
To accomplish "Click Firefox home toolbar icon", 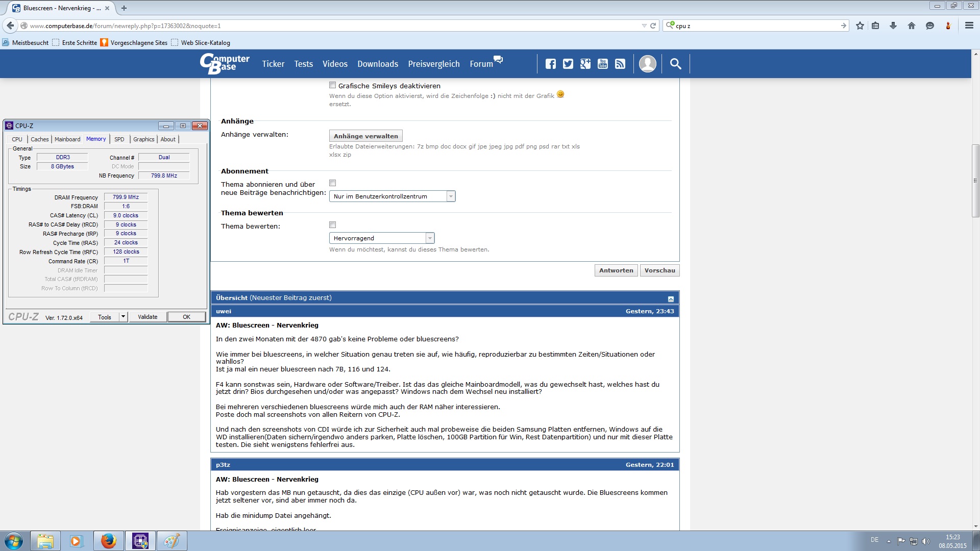I will tap(911, 26).
